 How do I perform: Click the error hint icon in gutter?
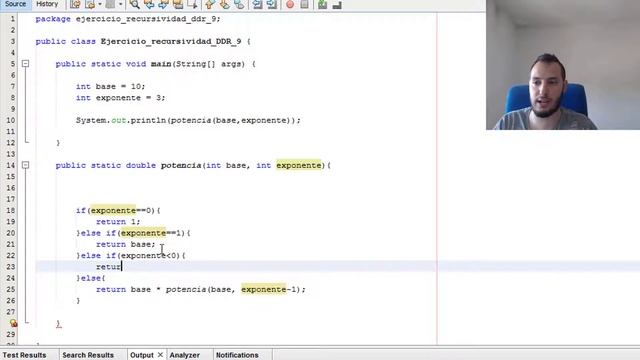[x=13, y=323]
